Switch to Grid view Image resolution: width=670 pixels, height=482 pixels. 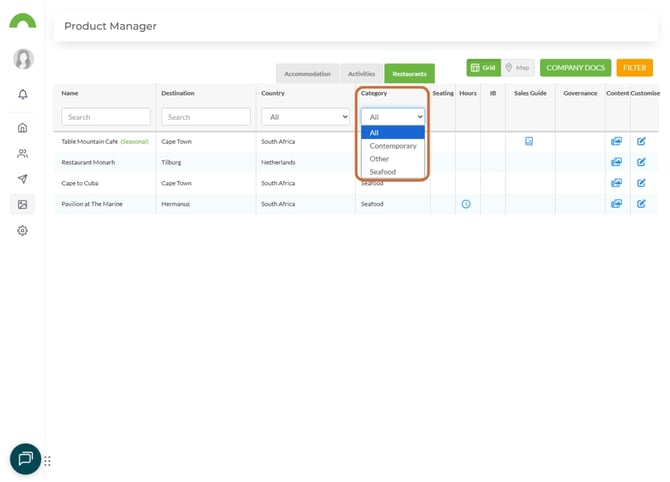[483, 68]
